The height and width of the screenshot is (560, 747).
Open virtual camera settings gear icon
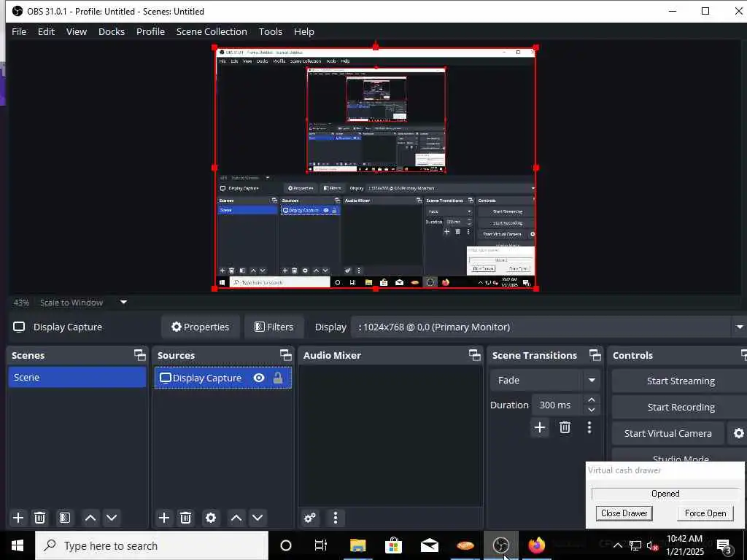[738, 433]
